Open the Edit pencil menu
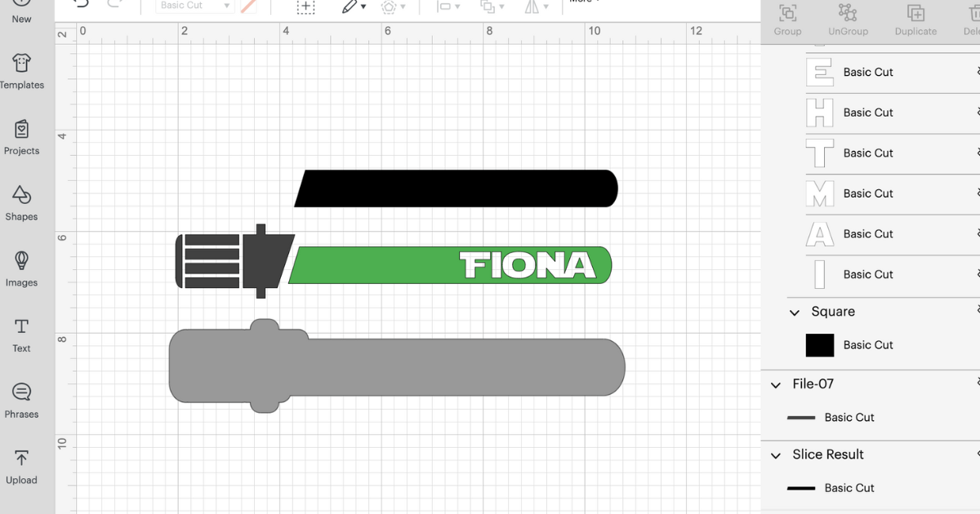Screen dimensions: 980x514 pyautogui.click(x=354, y=7)
